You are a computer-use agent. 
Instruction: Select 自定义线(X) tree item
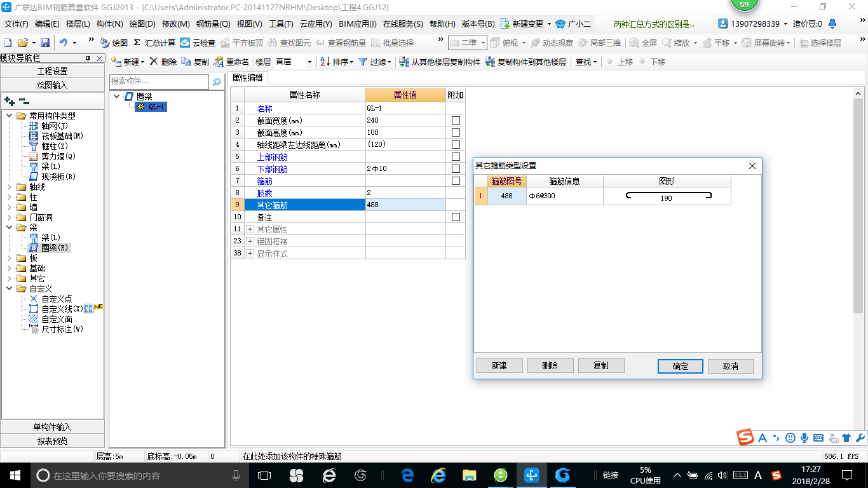tap(56, 309)
